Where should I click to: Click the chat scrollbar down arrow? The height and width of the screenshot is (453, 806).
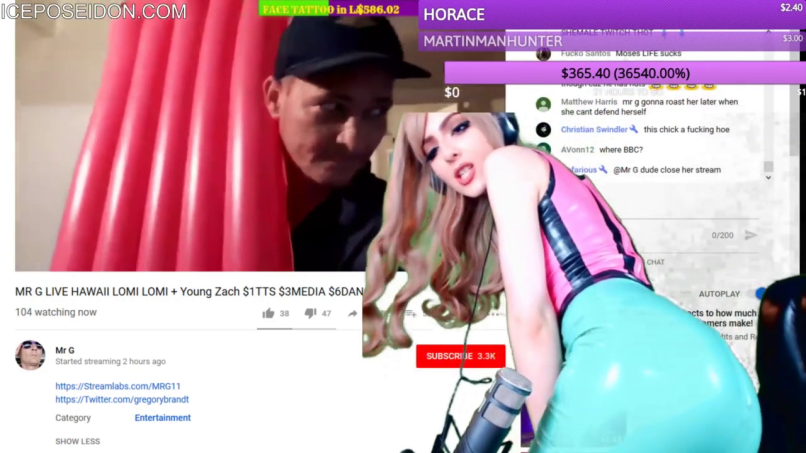(x=768, y=177)
